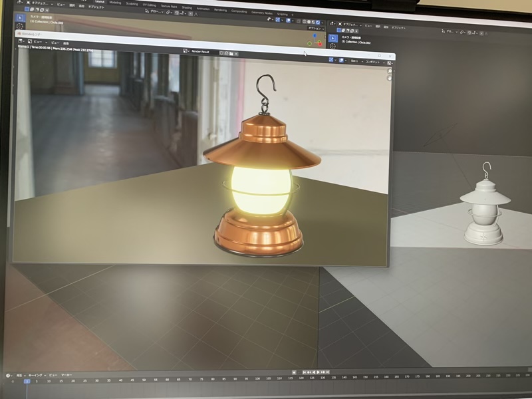Select the Cursor tool in left viewport
This screenshot has width=532, height=399.
click(x=20, y=27)
